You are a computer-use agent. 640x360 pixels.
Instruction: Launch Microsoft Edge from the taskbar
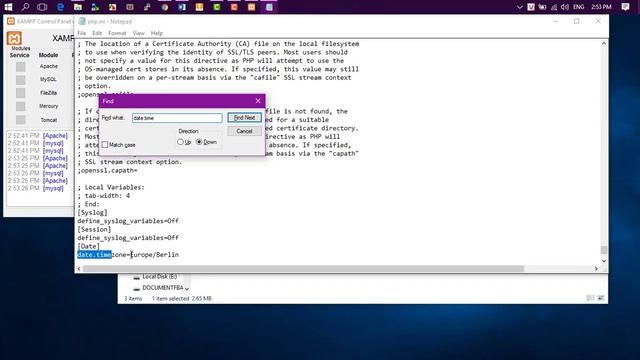click(x=60, y=7)
